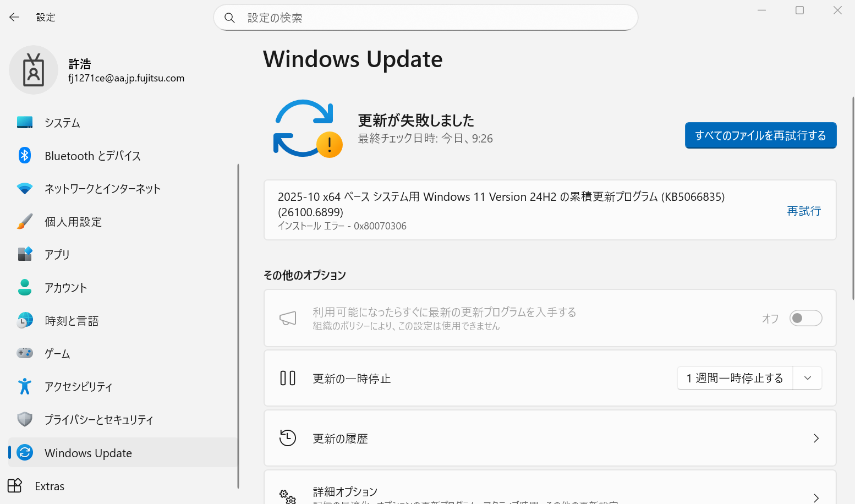Click the 時刻と言語 globe clock icon
The width and height of the screenshot is (855, 504).
(25, 320)
